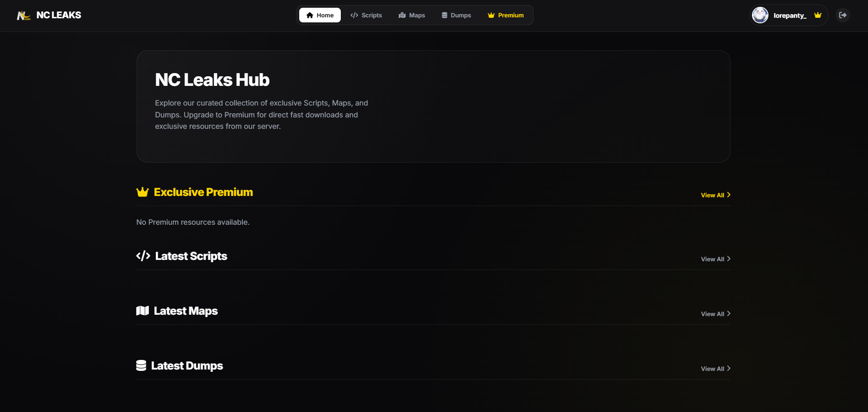Open View All for Exclusive Premium
868x412 pixels.
point(712,195)
